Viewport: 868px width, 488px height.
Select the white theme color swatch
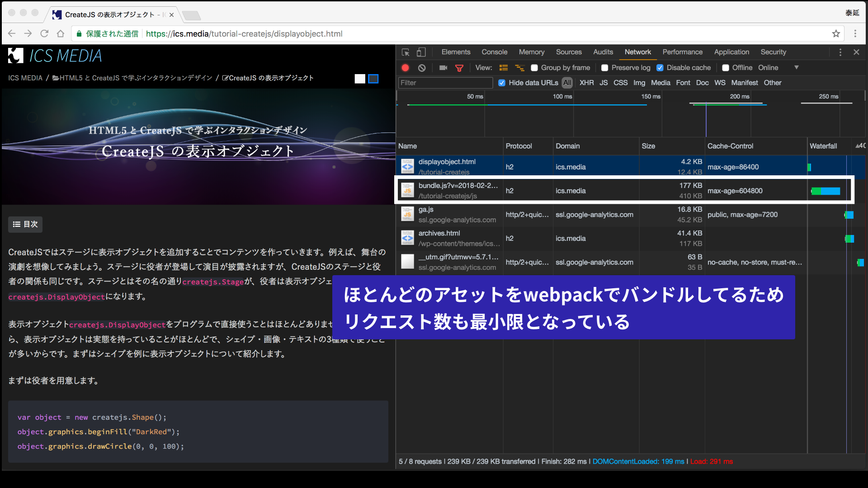click(360, 79)
